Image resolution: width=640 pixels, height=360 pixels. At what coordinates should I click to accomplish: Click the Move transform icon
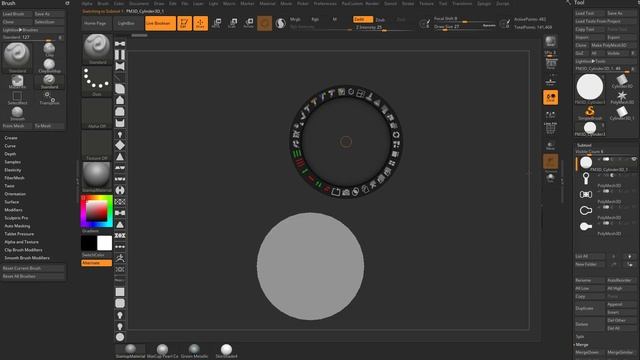(x=217, y=23)
